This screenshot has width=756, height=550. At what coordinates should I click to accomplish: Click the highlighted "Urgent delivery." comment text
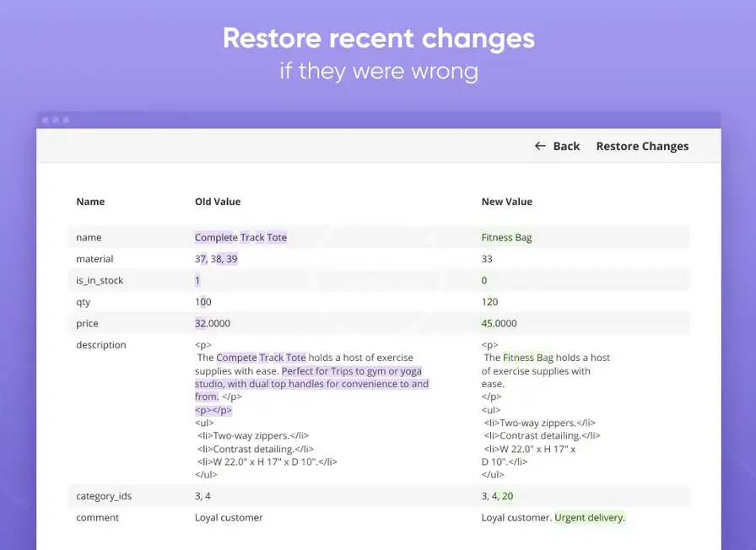click(590, 517)
